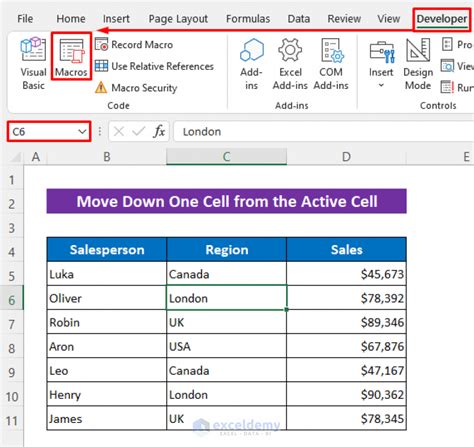Viewport: 474px width, 447px height.
Task: Open Excel Add-ins
Action: tap(290, 64)
